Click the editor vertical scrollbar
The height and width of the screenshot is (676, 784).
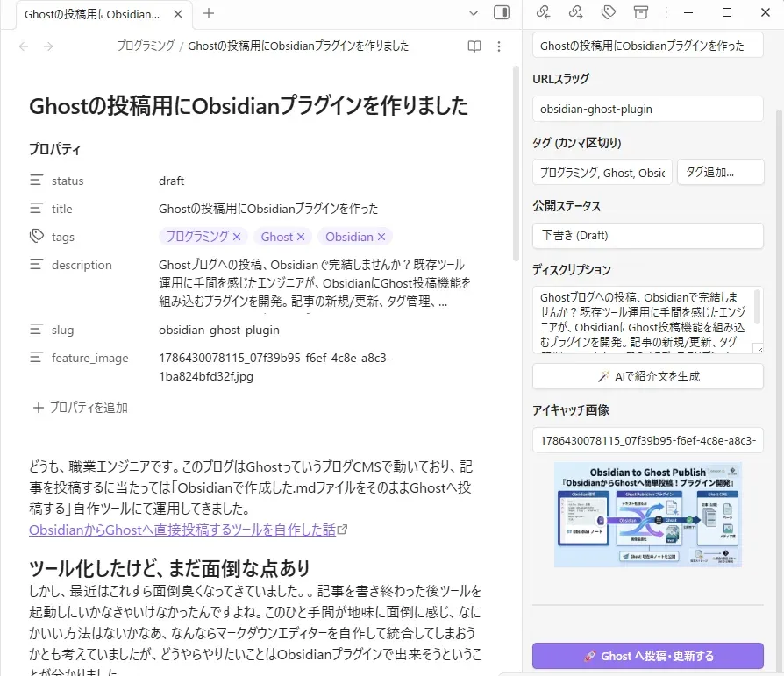[x=517, y=165]
